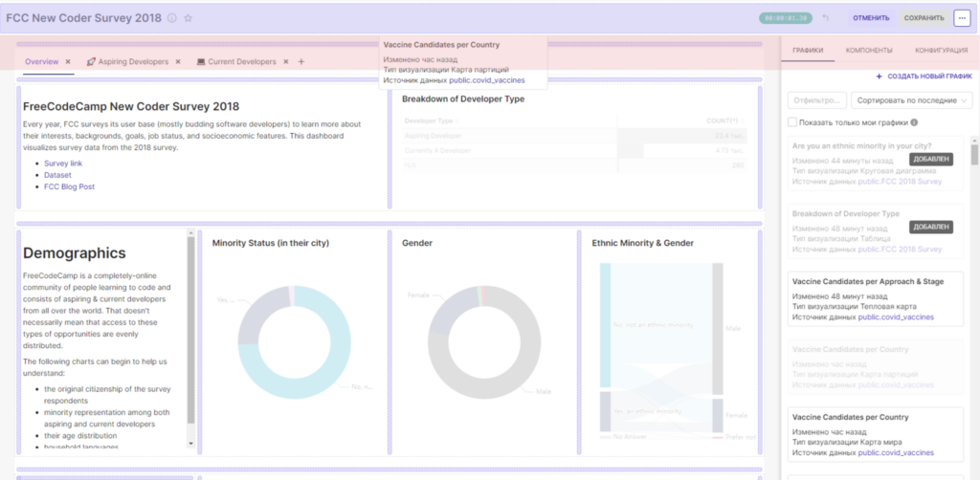The image size is (980, 480).
Task: Sort table by Developer Type column header
Action: [430, 120]
